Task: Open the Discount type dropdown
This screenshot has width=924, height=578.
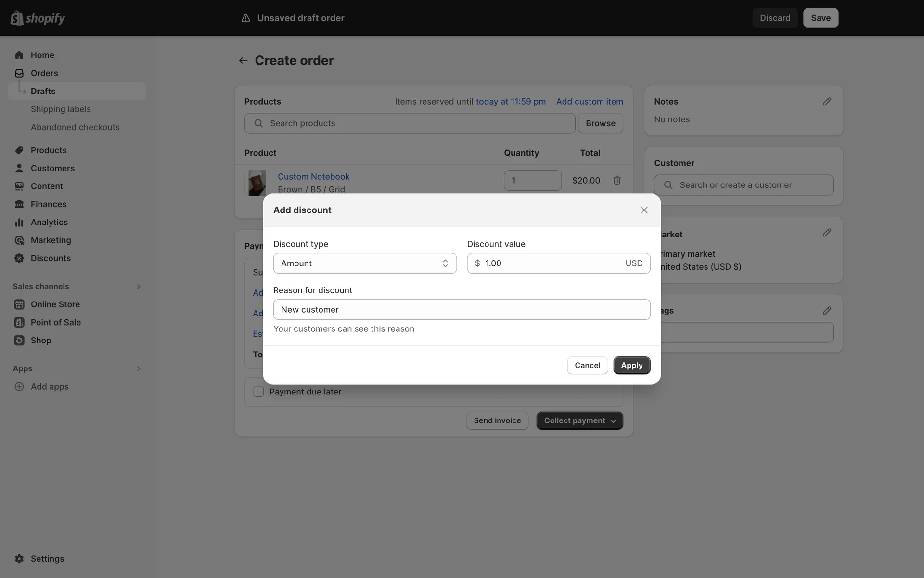Action: 364,263
